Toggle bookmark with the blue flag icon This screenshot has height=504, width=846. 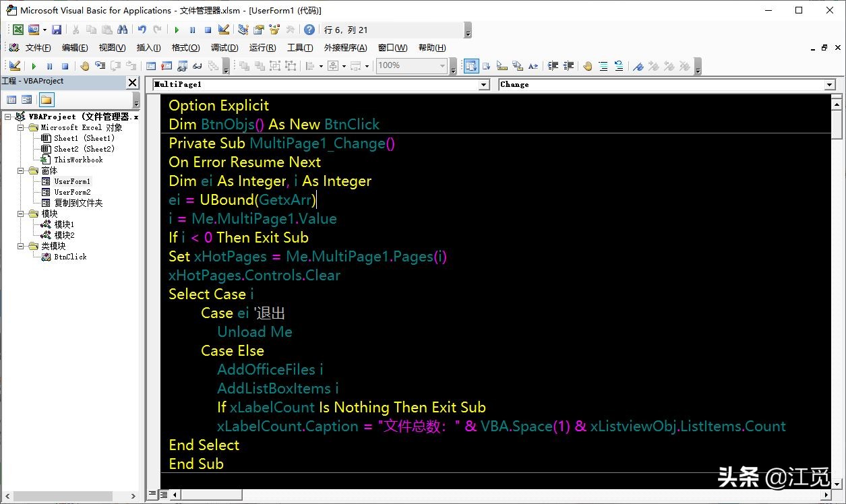click(638, 66)
